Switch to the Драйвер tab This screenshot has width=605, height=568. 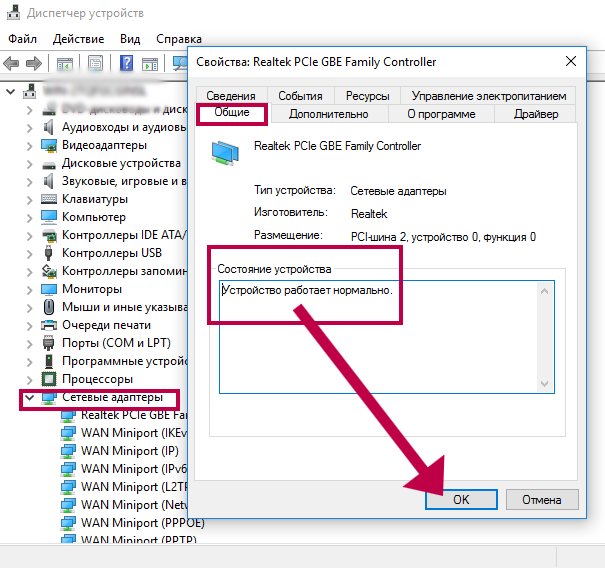tap(536, 114)
